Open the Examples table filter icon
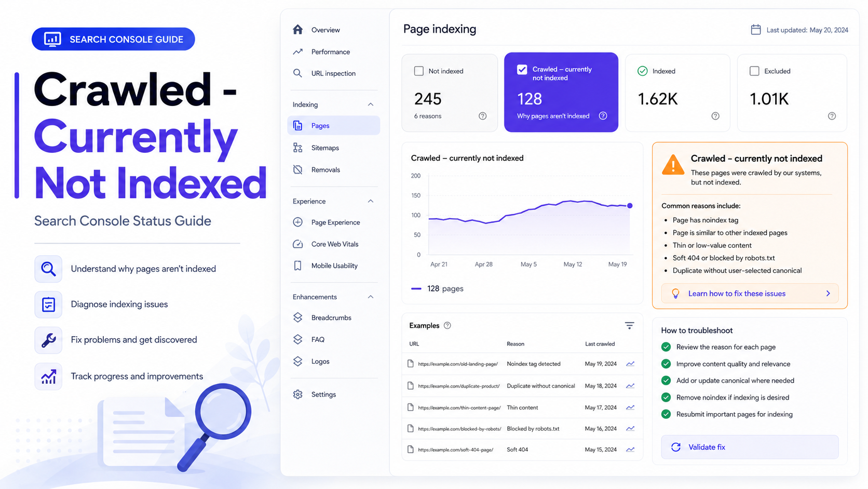This screenshot has width=868, height=489. click(629, 326)
